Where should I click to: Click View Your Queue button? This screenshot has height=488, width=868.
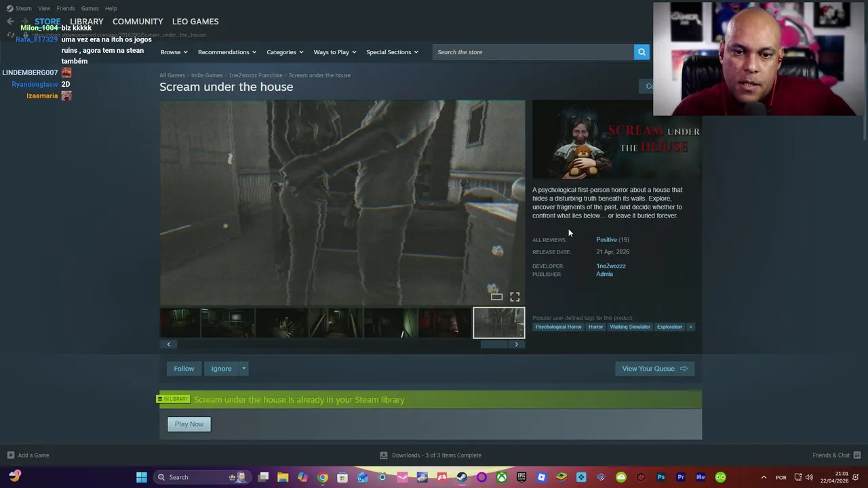tap(654, 369)
